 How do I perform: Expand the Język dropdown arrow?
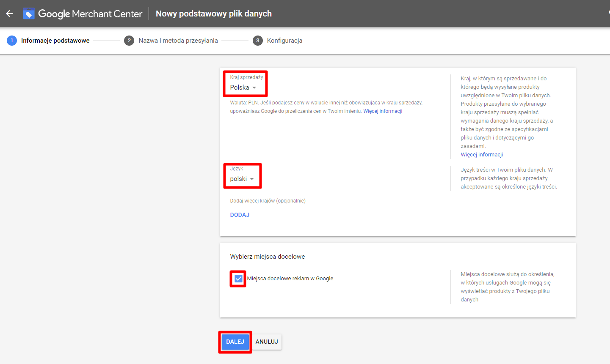click(252, 179)
